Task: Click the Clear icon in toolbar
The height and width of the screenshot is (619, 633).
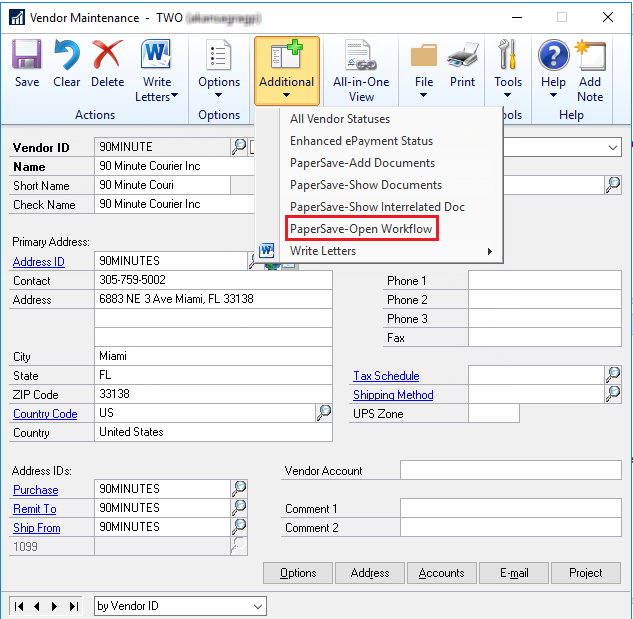Action: pos(67,63)
